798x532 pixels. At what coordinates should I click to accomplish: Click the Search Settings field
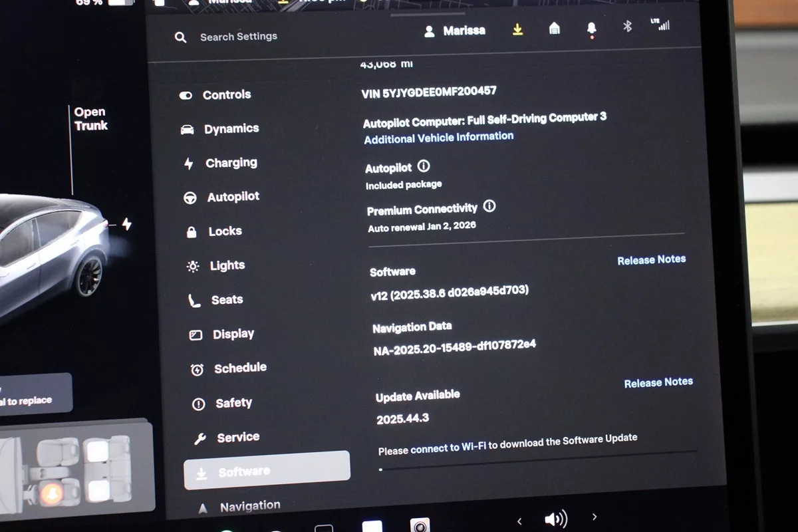tap(239, 37)
